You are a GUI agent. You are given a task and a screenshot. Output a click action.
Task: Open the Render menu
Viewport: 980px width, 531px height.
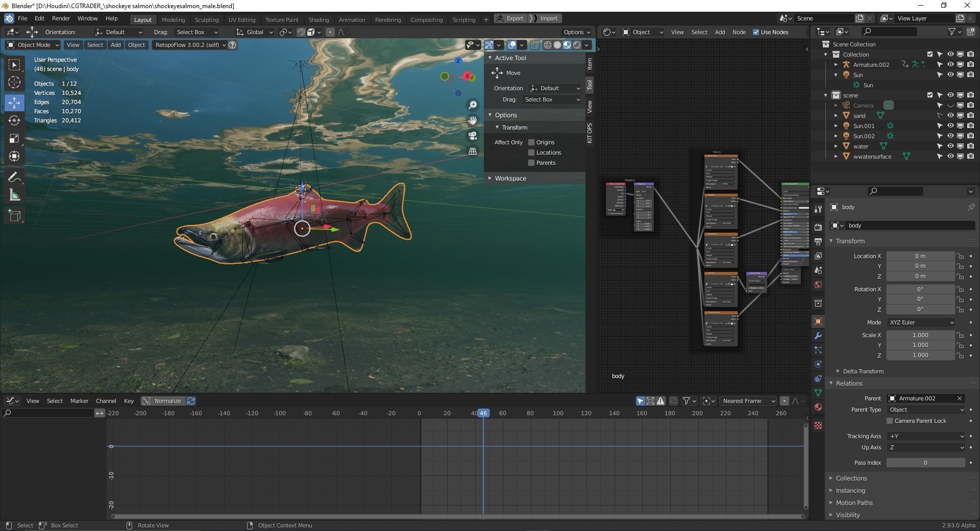pyautogui.click(x=61, y=18)
